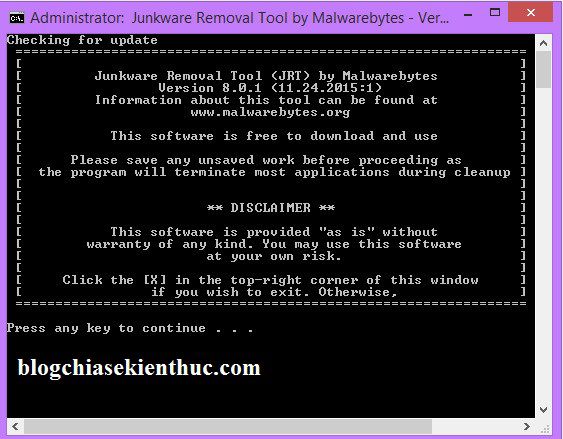Click the vertical scrollbar thumb
The image size is (563, 439).
click(x=544, y=70)
